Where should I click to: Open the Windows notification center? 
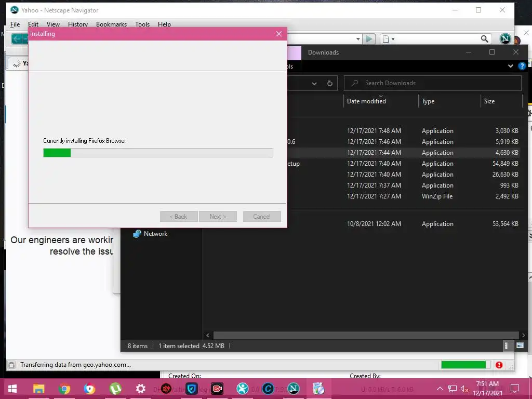[x=515, y=389]
